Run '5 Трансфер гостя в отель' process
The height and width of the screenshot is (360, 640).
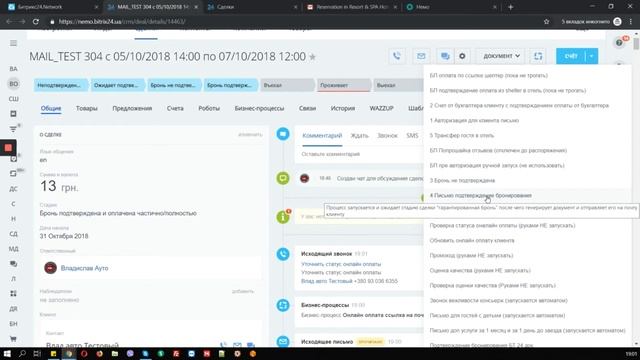tap(462, 136)
